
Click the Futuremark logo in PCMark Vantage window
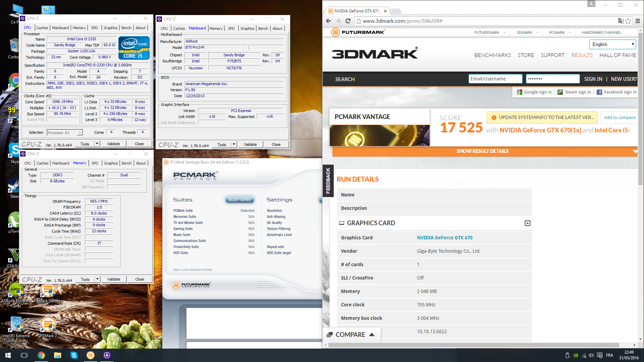[192, 285]
